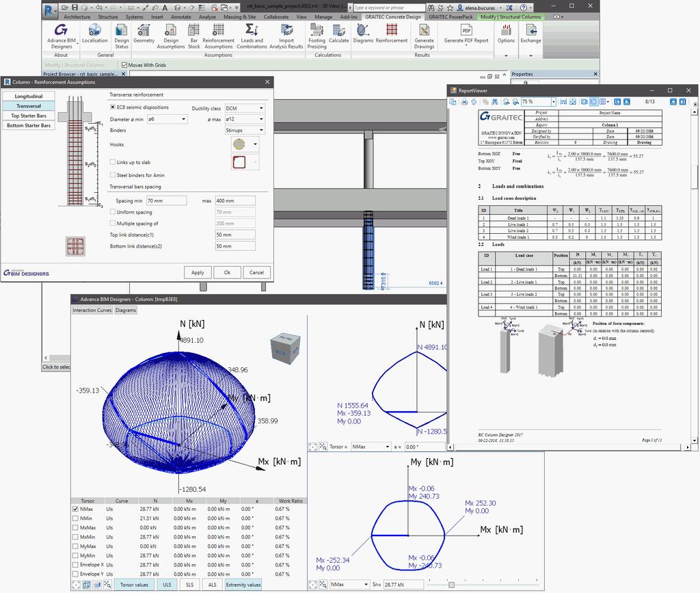Screen dimensions: 700x593
Task: Toggle EC8 seismic dispositions checkbox
Action: (113, 107)
